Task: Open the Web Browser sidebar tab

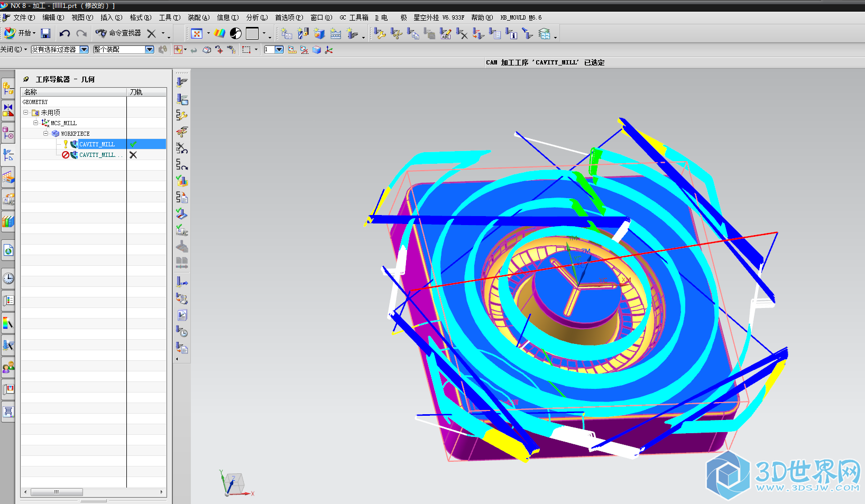Action: pyautogui.click(x=8, y=250)
